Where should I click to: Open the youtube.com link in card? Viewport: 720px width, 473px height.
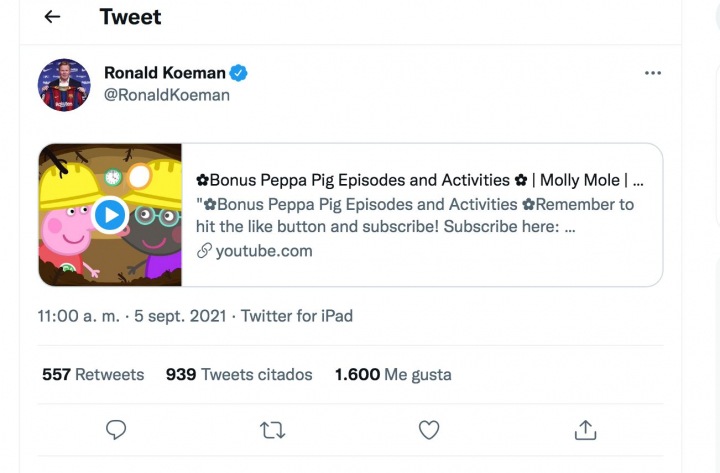264,251
